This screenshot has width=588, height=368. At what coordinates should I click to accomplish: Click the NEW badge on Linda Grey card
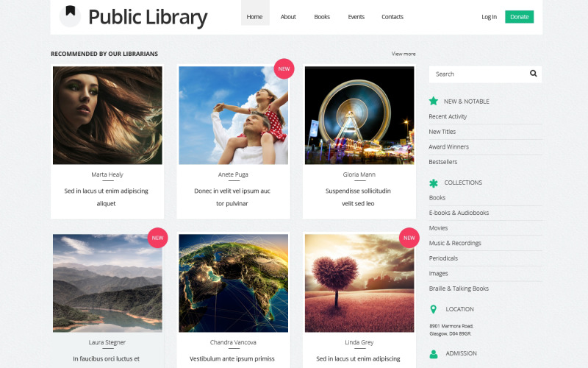(409, 238)
